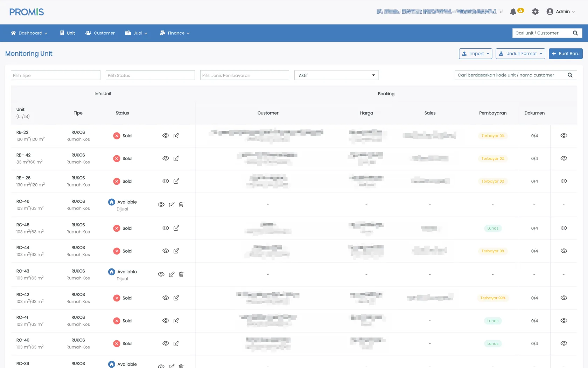Edit unit RC-46

pos(171,205)
